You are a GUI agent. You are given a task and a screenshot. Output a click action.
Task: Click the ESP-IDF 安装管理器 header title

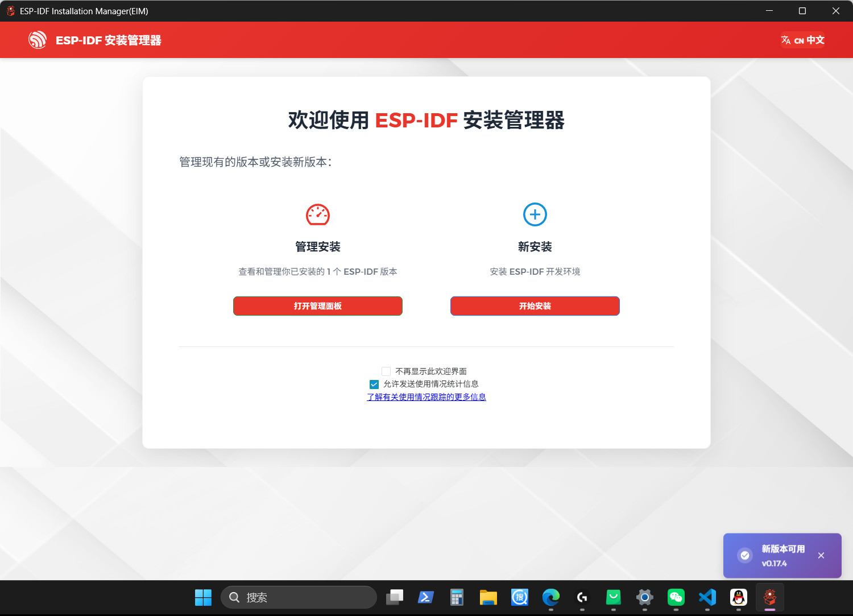click(109, 40)
